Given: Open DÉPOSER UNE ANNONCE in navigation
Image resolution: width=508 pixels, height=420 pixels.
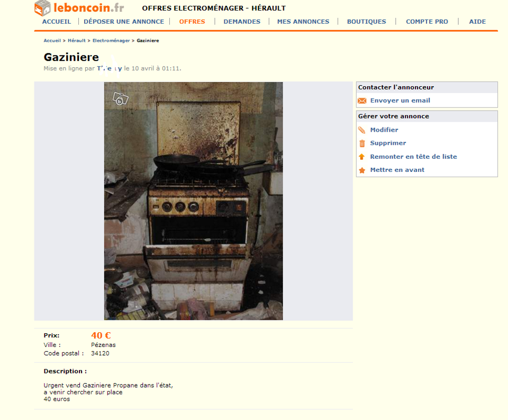Looking at the screenshot, I should click(124, 22).
